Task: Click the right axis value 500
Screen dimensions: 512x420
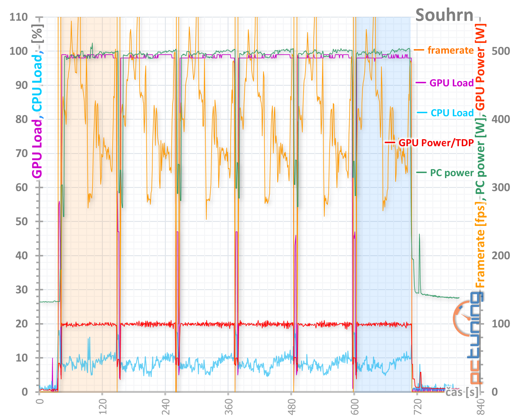Action: point(501,51)
